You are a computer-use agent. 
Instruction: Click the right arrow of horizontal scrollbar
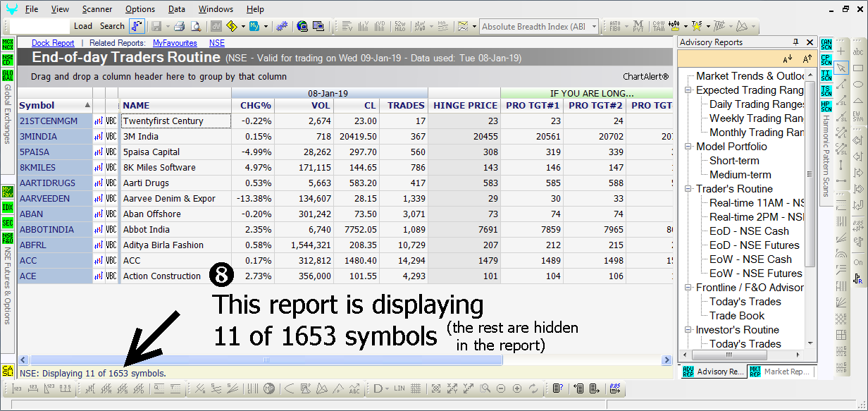666,360
